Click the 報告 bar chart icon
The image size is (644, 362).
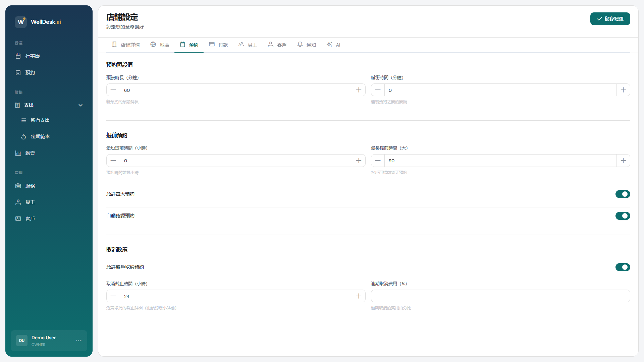pos(18,153)
